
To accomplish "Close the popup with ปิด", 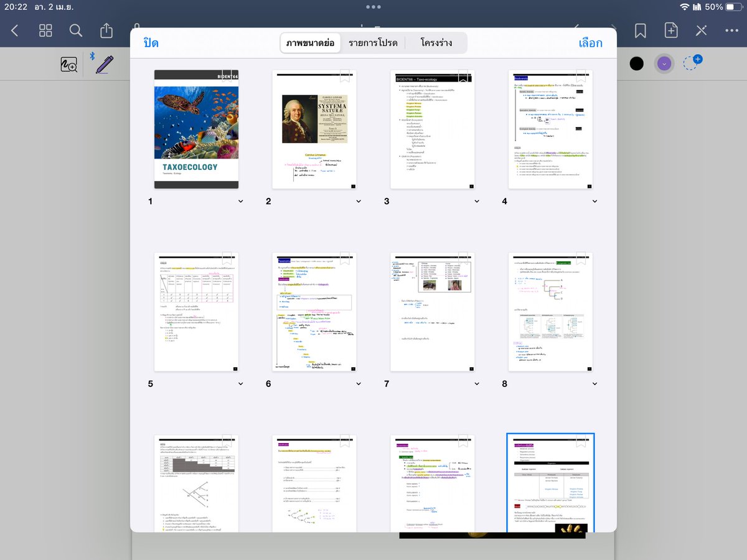I will 151,43.
